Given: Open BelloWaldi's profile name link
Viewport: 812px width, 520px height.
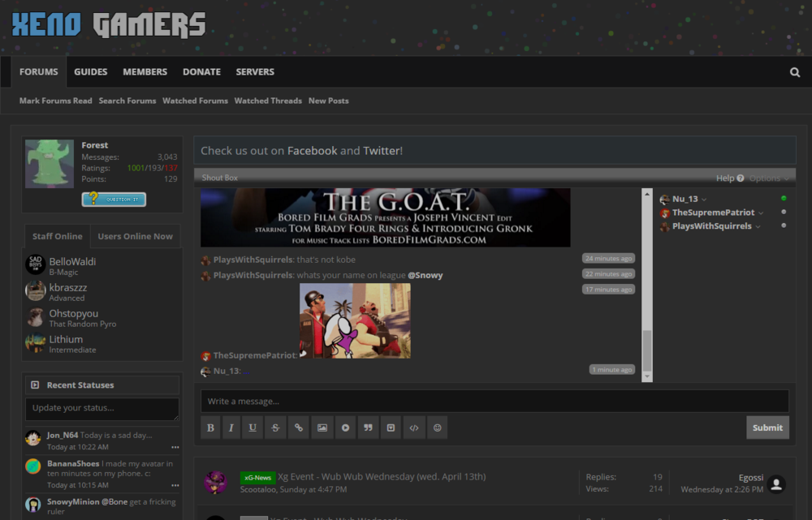Looking at the screenshot, I should tap(72, 262).
